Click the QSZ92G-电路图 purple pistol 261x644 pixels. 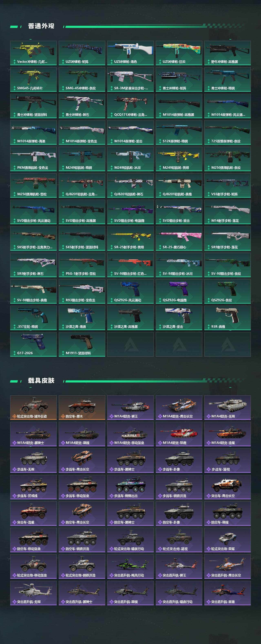[179, 291]
